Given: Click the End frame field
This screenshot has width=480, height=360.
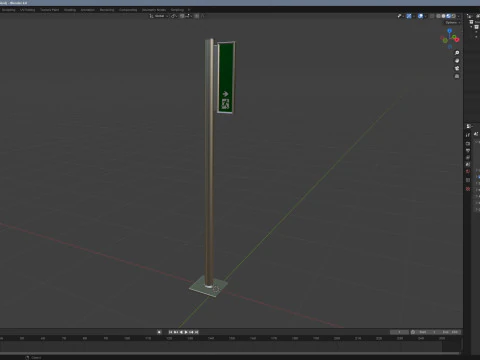Looking at the screenshot, I should pyautogui.click(x=450, y=332).
